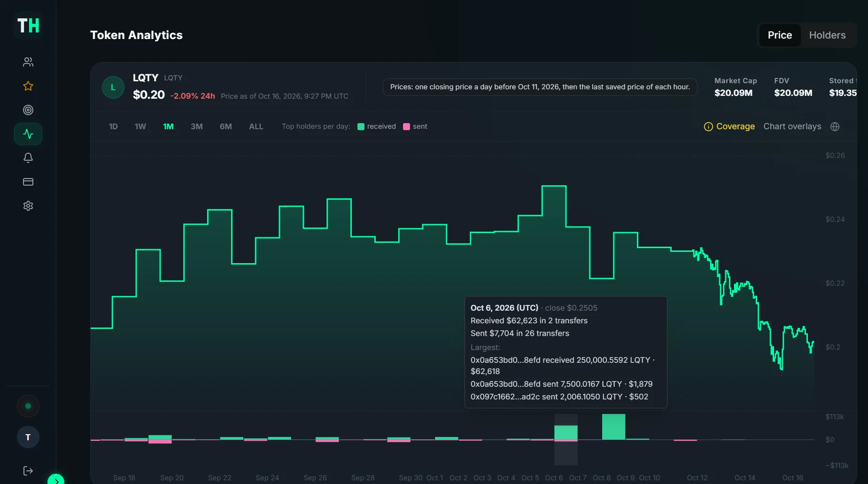Select the ALL time range
The image size is (868, 484).
(256, 126)
